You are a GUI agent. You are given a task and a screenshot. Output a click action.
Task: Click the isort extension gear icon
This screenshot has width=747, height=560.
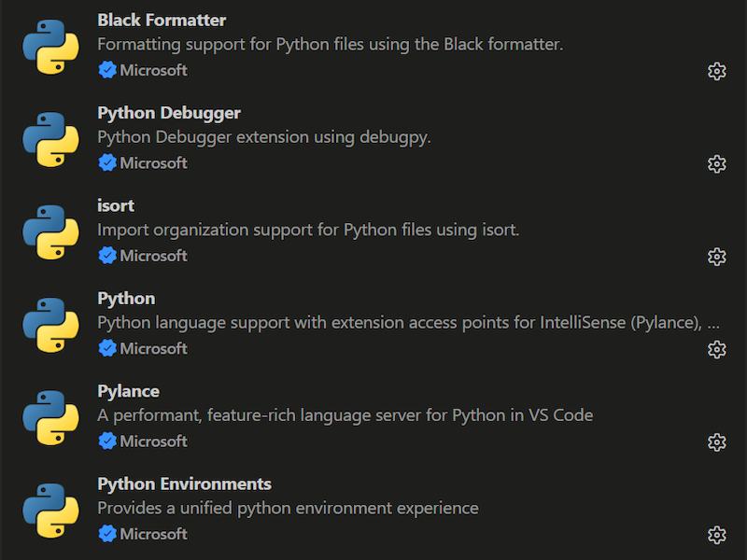click(716, 258)
